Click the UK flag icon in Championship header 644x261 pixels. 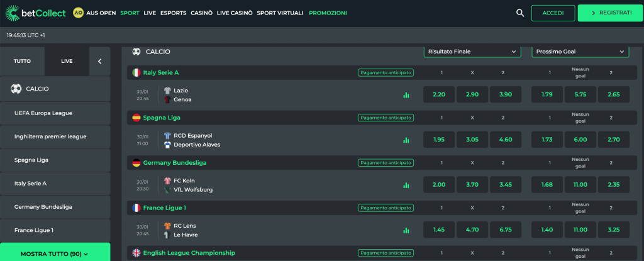pos(136,253)
